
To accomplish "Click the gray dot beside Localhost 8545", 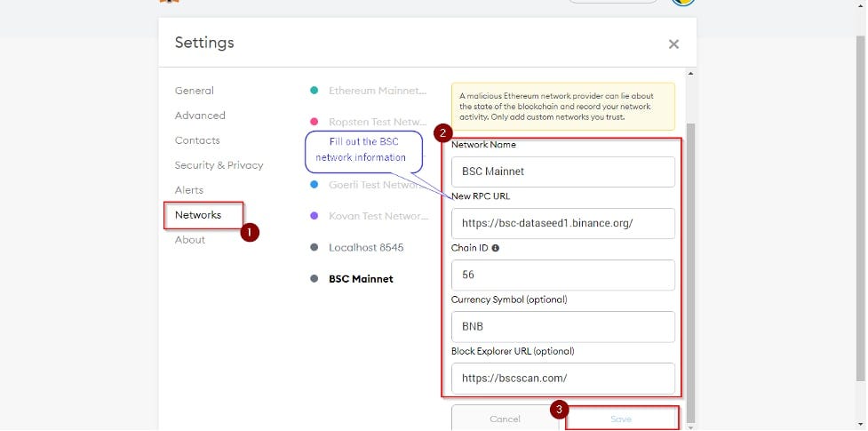I will (x=314, y=248).
